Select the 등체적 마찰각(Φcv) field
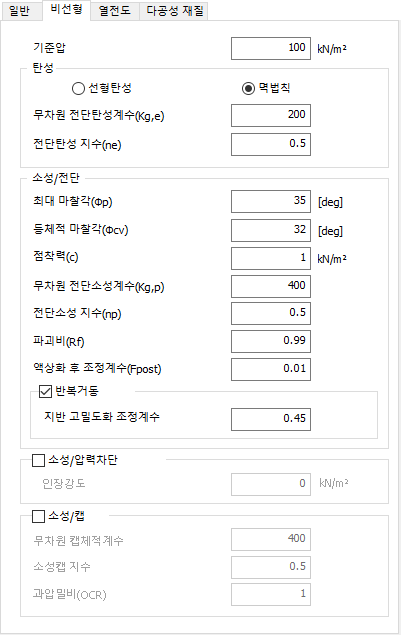This screenshot has height=635, width=401. coord(271,230)
